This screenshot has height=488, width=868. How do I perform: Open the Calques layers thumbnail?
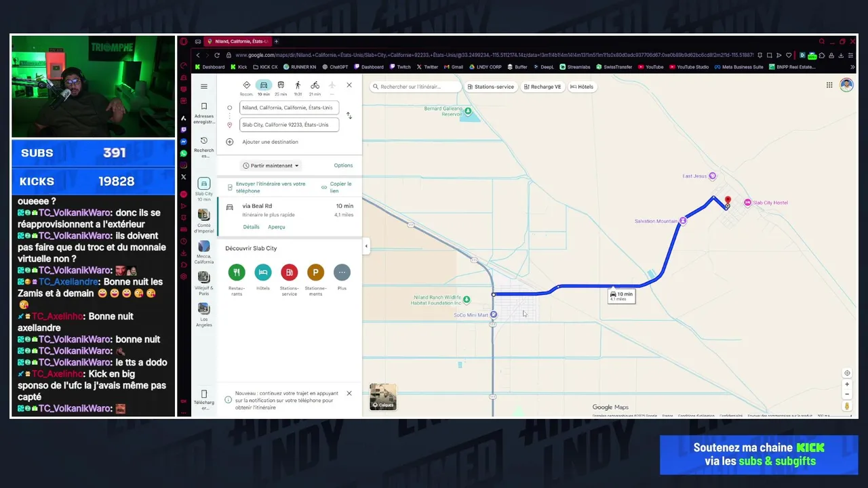tap(383, 397)
